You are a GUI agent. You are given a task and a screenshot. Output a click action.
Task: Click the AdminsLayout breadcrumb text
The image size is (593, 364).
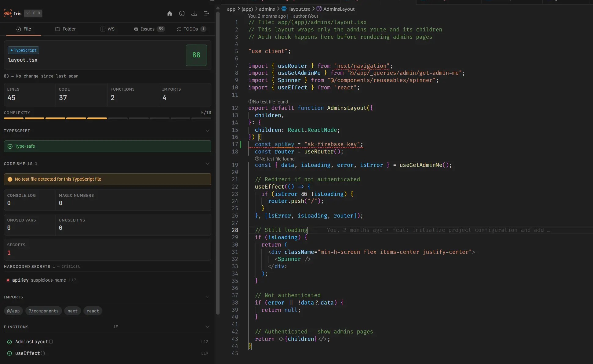point(339,9)
